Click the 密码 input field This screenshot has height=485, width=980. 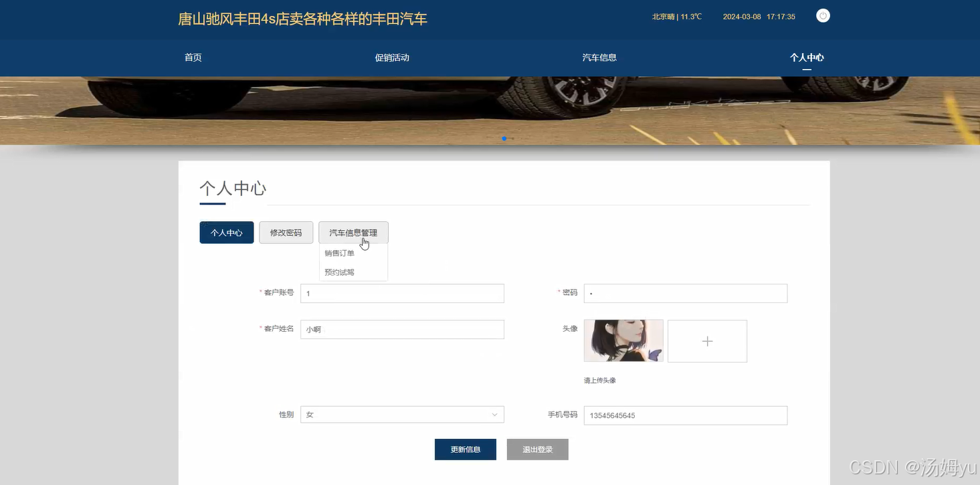tap(686, 294)
